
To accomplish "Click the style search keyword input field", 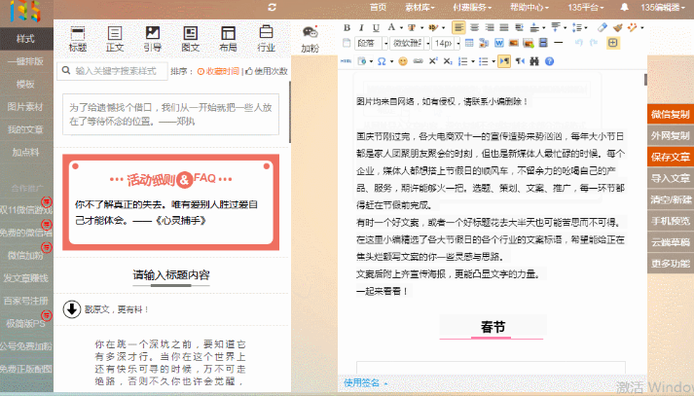I will (112, 71).
